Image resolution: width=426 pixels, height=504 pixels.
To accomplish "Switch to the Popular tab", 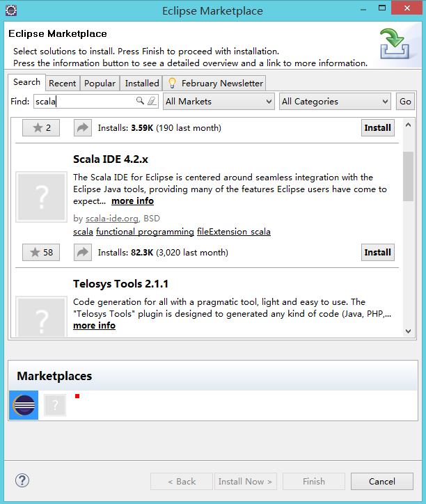I will click(100, 84).
